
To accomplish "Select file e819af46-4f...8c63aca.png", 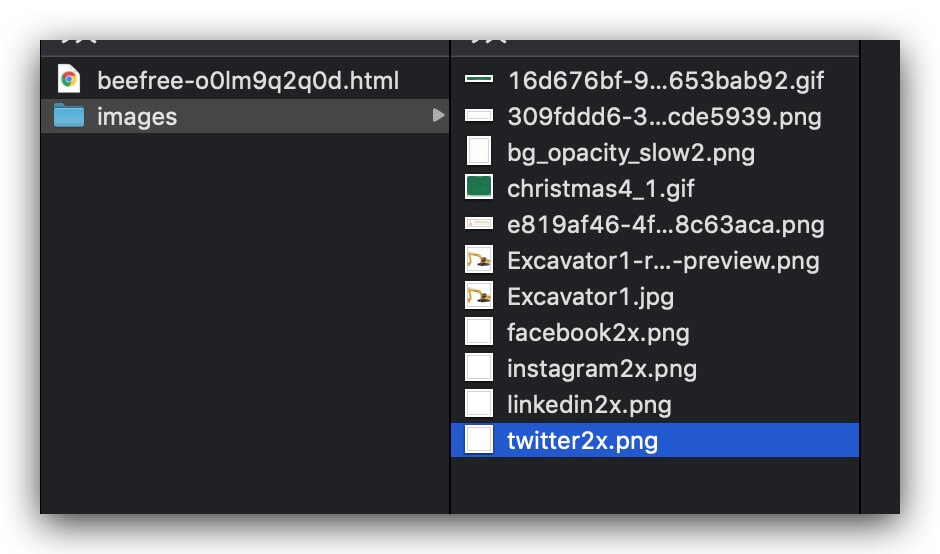I will [x=665, y=224].
